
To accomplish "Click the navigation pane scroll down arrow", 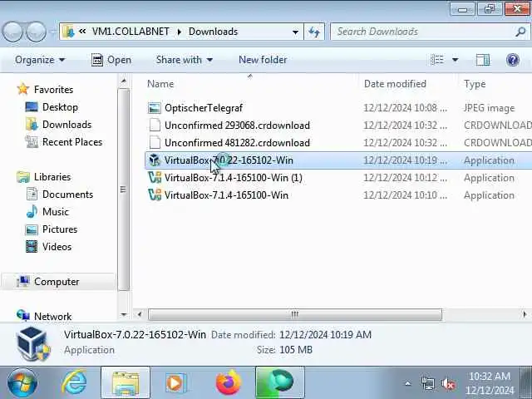I will [124, 314].
